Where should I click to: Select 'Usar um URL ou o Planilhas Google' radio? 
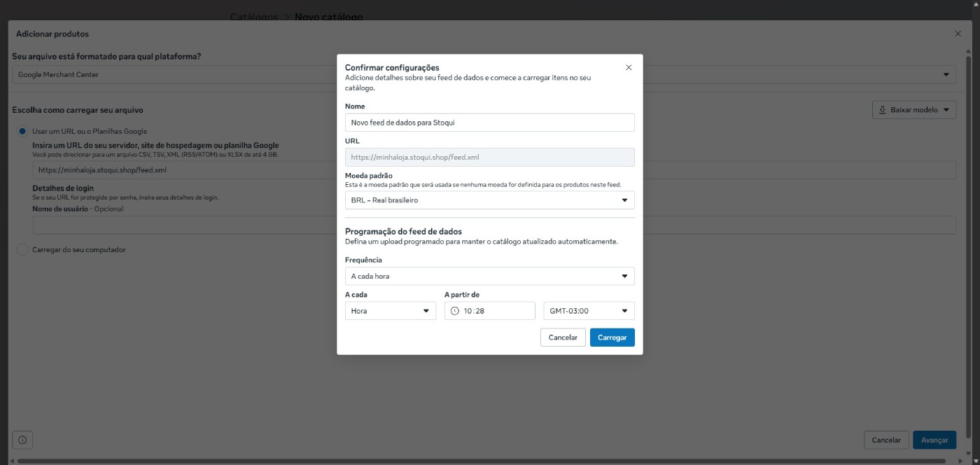click(22, 131)
